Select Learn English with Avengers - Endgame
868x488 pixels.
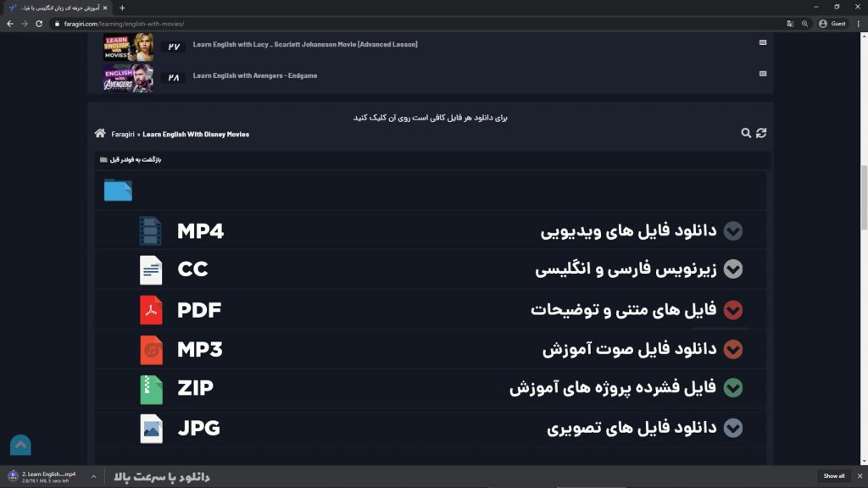[x=254, y=75]
